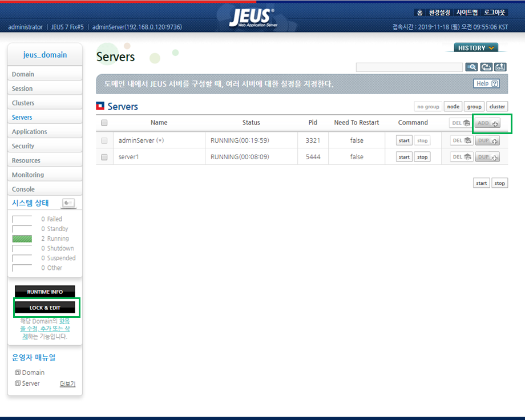
Task: Click ADD to add a server
Action: point(487,123)
